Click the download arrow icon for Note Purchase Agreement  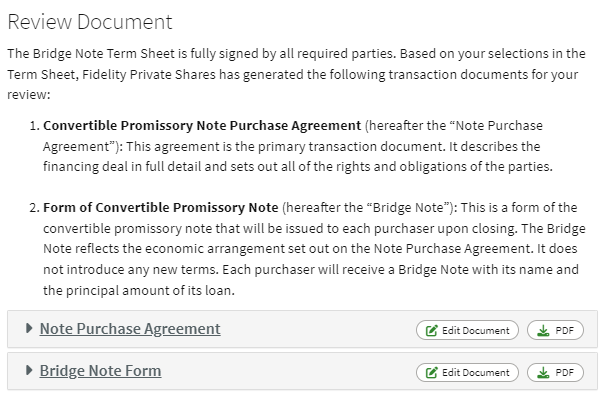pos(543,331)
